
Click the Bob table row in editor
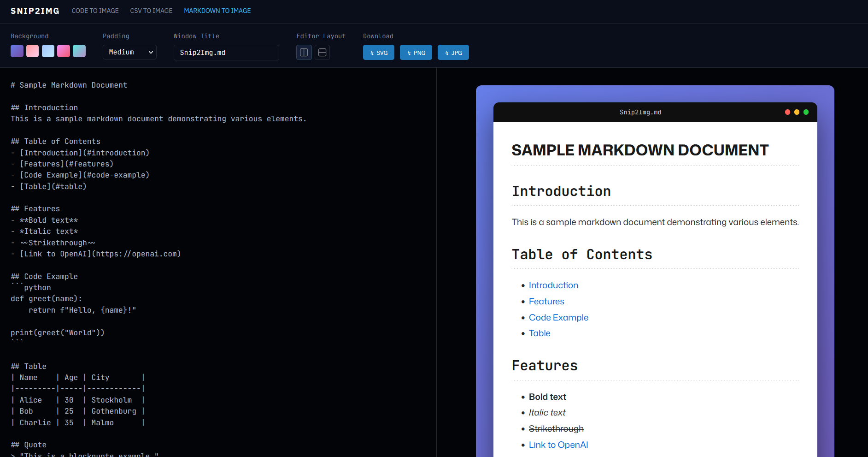78,411
